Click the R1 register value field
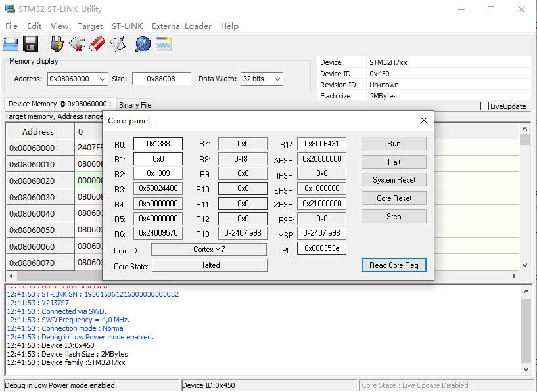This screenshot has height=392, width=537. (x=158, y=159)
